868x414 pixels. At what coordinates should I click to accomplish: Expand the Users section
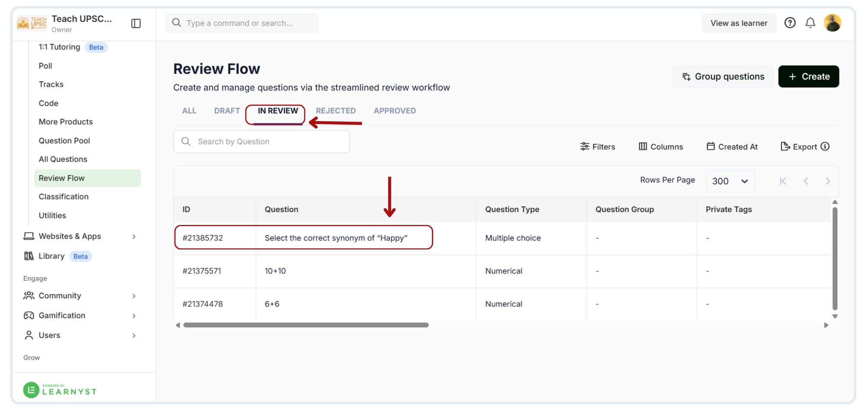80,335
